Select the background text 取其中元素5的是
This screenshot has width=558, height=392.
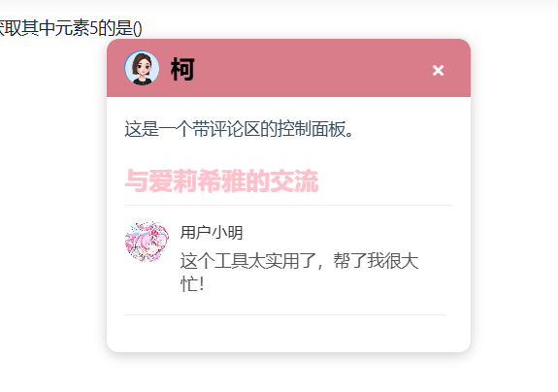coord(67,28)
